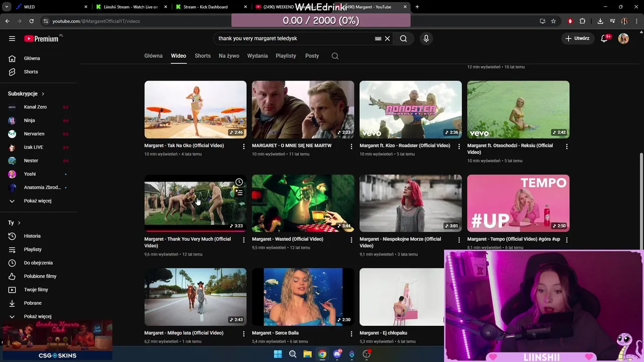This screenshot has height=362, width=644.
Task: Switch to WLED browser tab
Action: point(51,7)
